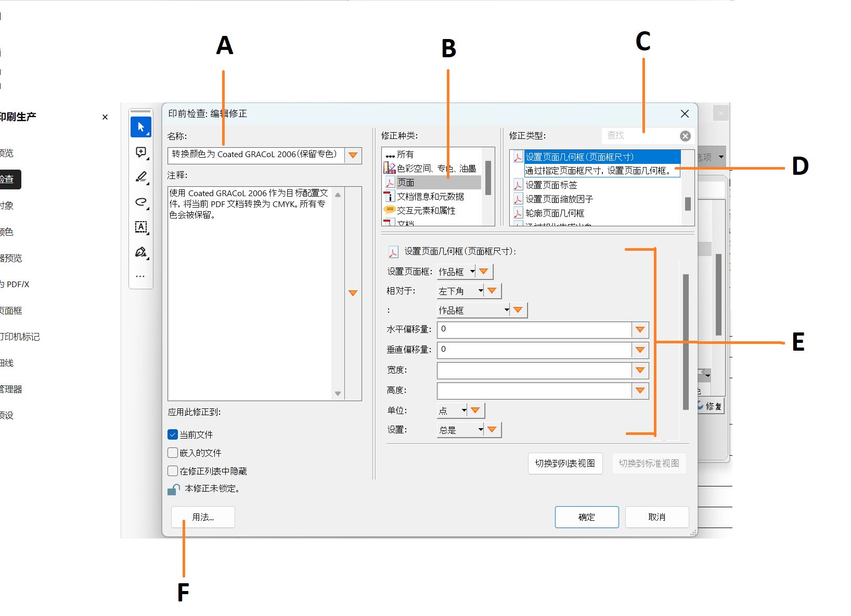Choose the add comment tool
This screenshot has width=851, height=616.
point(141,152)
